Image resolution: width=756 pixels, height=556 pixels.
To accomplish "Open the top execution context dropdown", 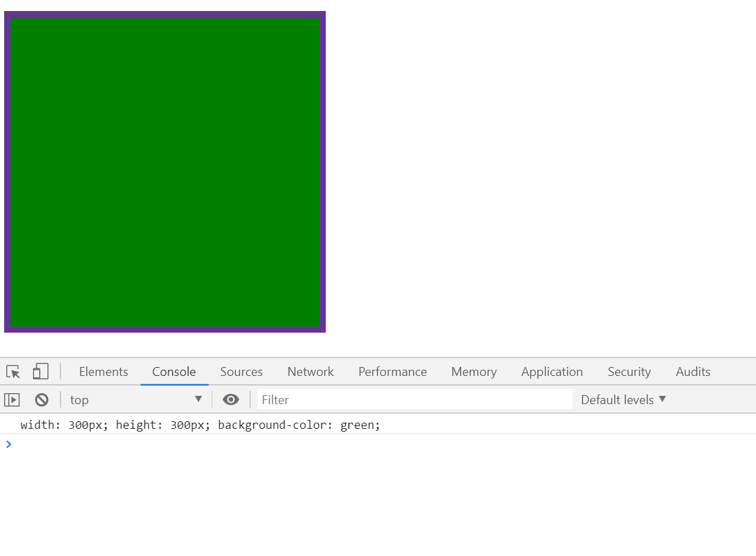I will point(136,400).
